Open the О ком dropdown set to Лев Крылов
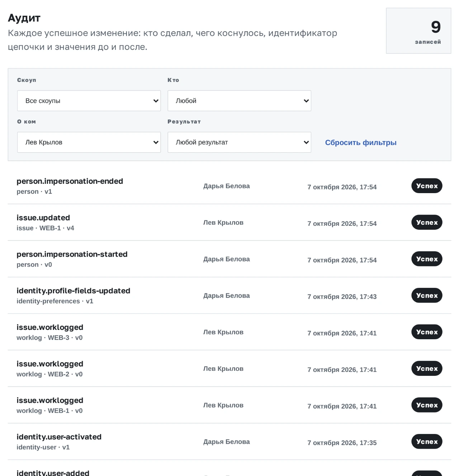Viewport: 459px width, 476px height. tap(89, 143)
